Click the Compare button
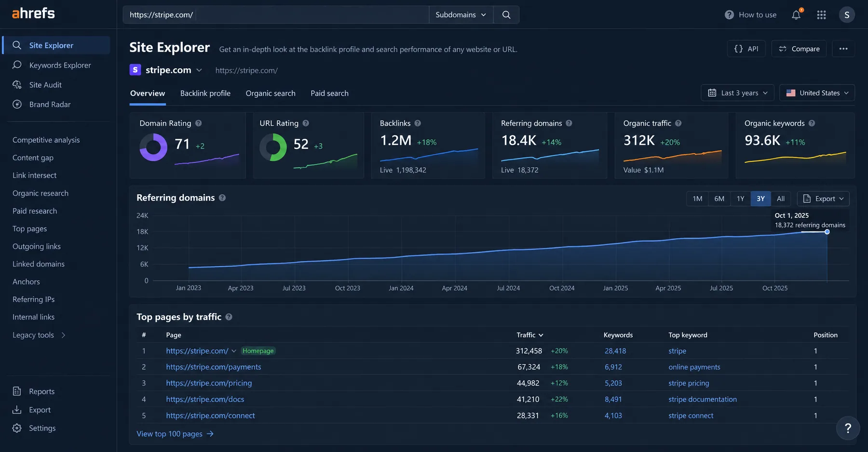The height and width of the screenshot is (452, 868). 799,49
